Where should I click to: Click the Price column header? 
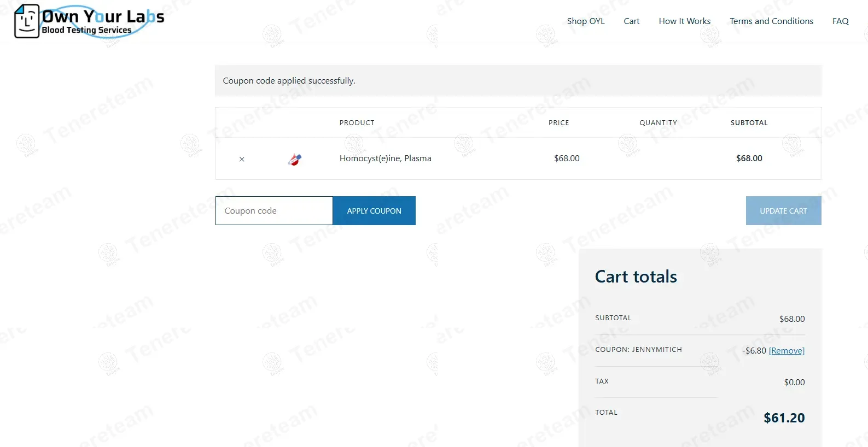(x=558, y=123)
